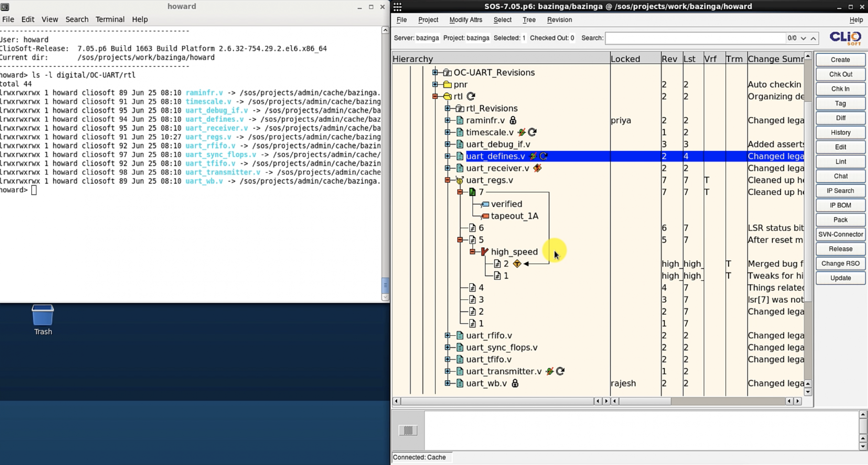Expand the pnr folder

coord(435,84)
